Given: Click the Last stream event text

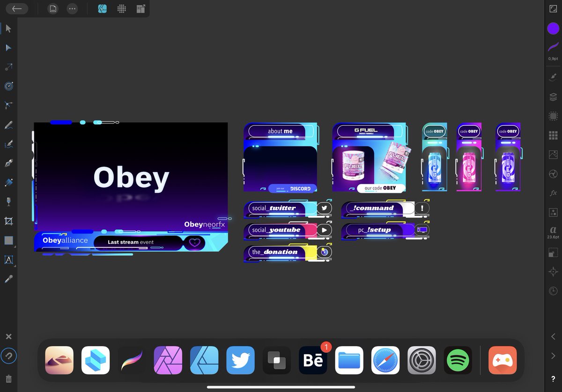Looking at the screenshot, I should [x=131, y=242].
